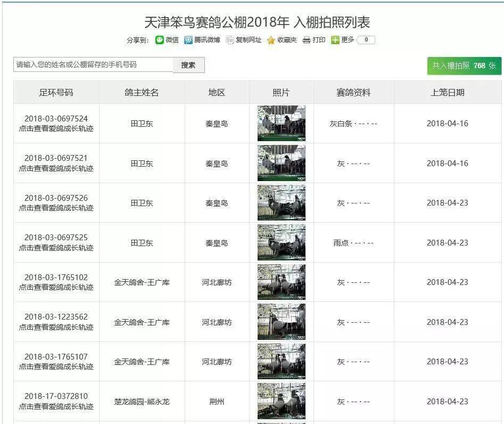Screen dimensions: 504x424
Task: Click the name or phone search field
Action: pos(93,65)
